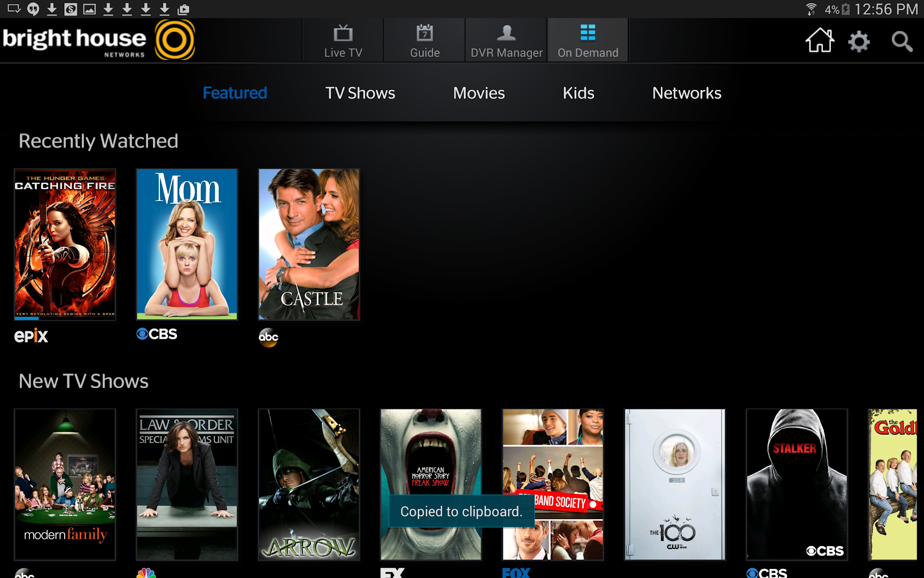Viewport: 924px width, 578px height.
Task: Open the Mom show poster
Action: [x=187, y=245]
